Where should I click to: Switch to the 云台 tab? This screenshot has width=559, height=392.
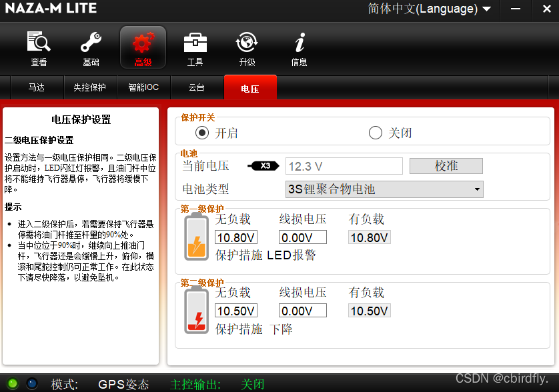click(196, 87)
